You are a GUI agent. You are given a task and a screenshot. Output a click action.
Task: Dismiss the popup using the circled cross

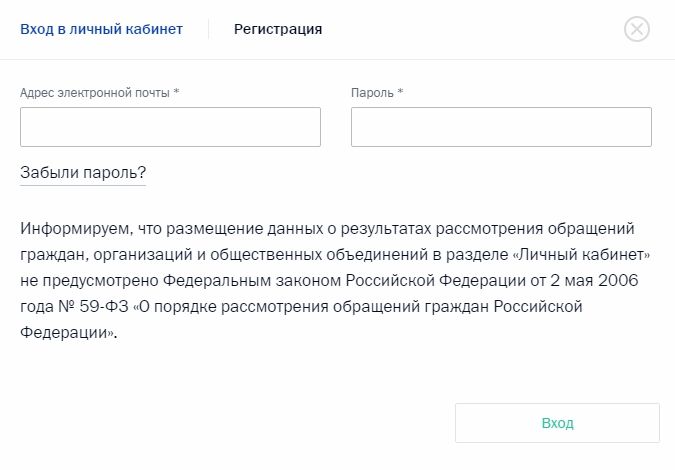pyautogui.click(x=637, y=29)
